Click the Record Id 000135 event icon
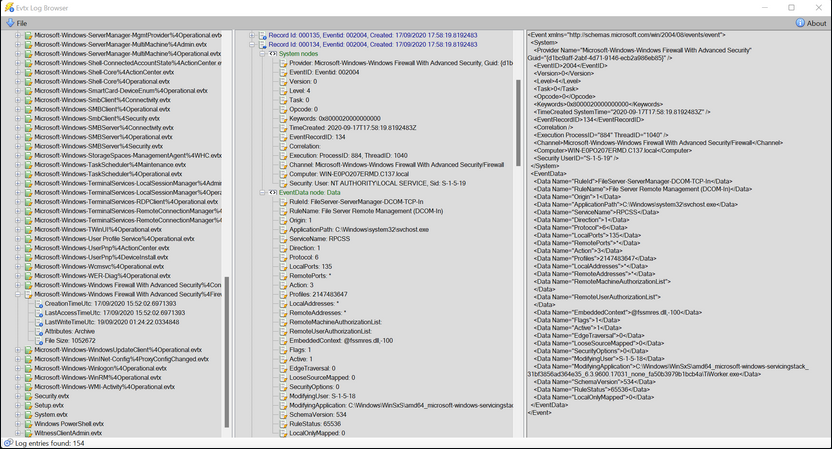The image size is (832, 449). (x=262, y=35)
